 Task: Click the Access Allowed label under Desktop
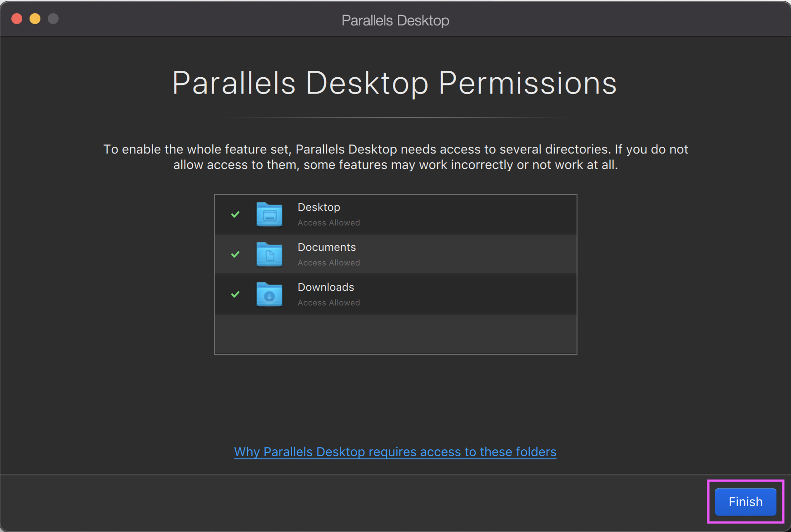[x=328, y=223]
